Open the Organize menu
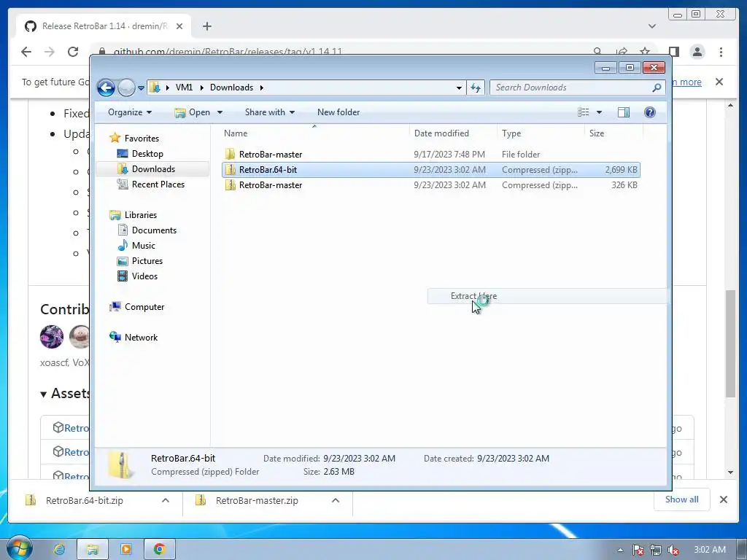The image size is (747, 560). pyautogui.click(x=130, y=112)
